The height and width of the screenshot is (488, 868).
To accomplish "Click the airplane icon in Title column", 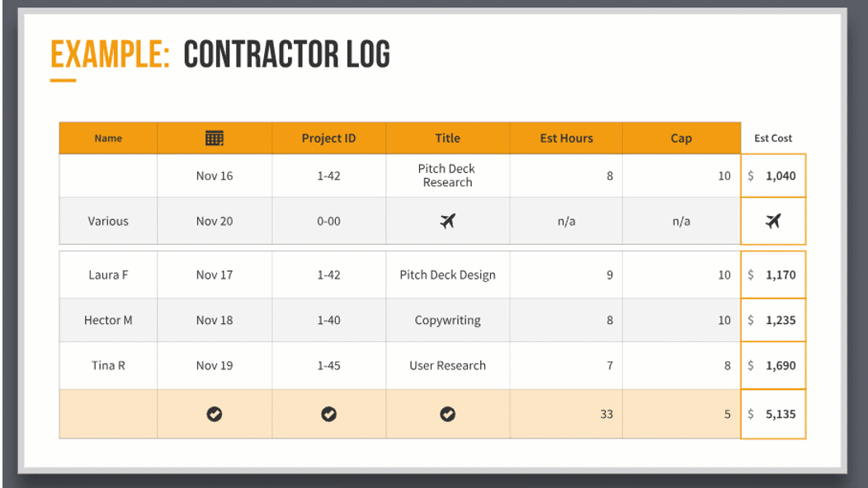I will [x=447, y=221].
